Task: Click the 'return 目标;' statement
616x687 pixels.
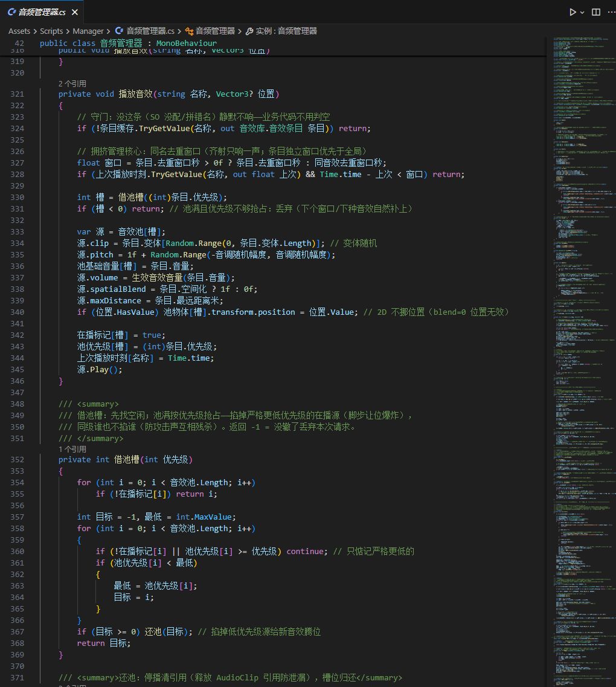Action: 104,643
